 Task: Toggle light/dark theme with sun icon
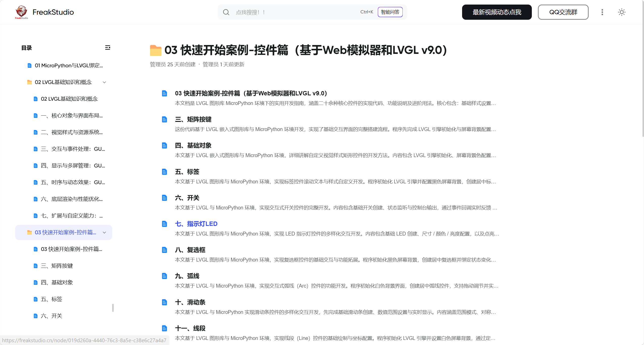[622, 12]
